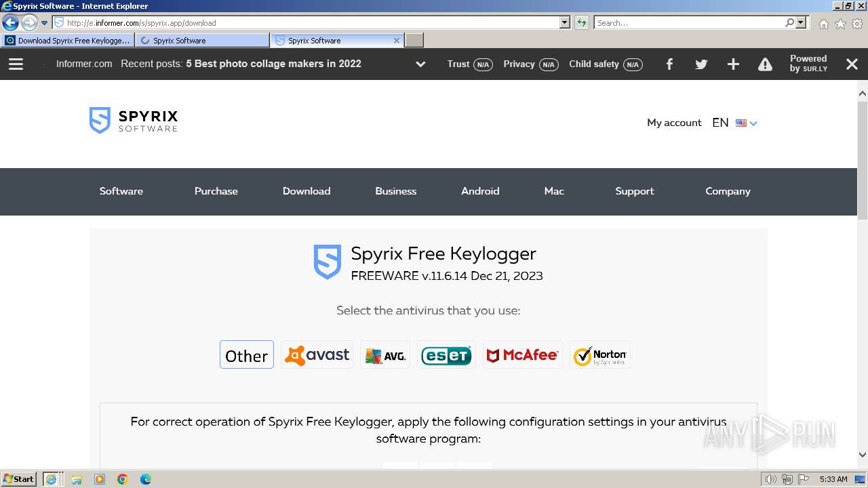Click the Trust N/A rating
This screenshot has height=488, width=868.
470,64
